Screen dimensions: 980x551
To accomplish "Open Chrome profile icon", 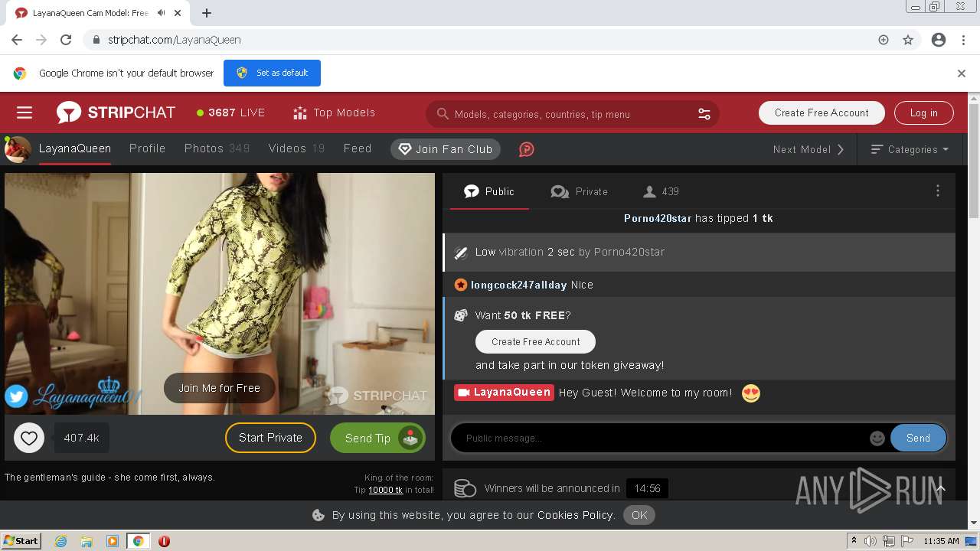I will [x=939, y=40].
